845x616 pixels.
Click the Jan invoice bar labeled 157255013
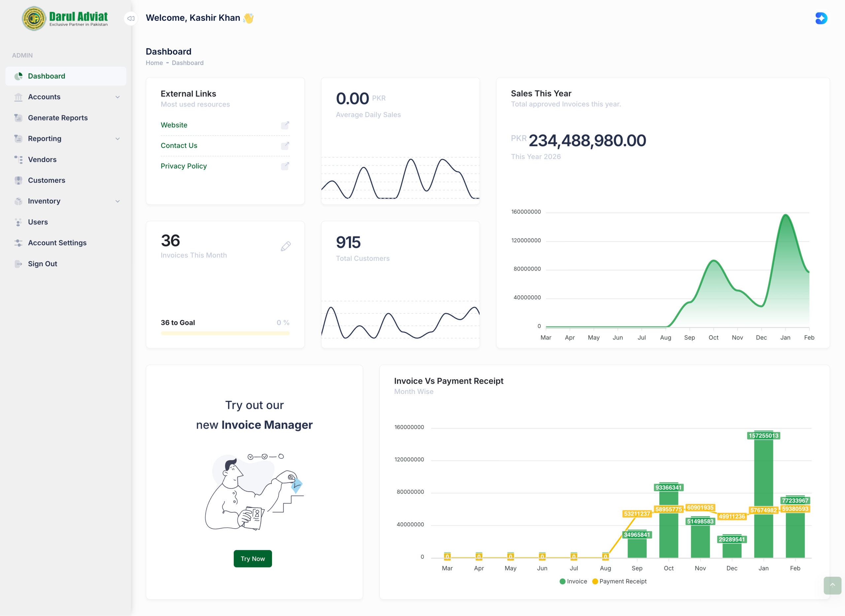coord(763,494)
